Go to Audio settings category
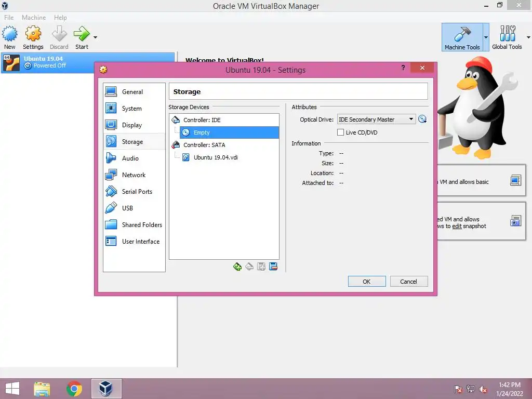 tap(134, 158)
